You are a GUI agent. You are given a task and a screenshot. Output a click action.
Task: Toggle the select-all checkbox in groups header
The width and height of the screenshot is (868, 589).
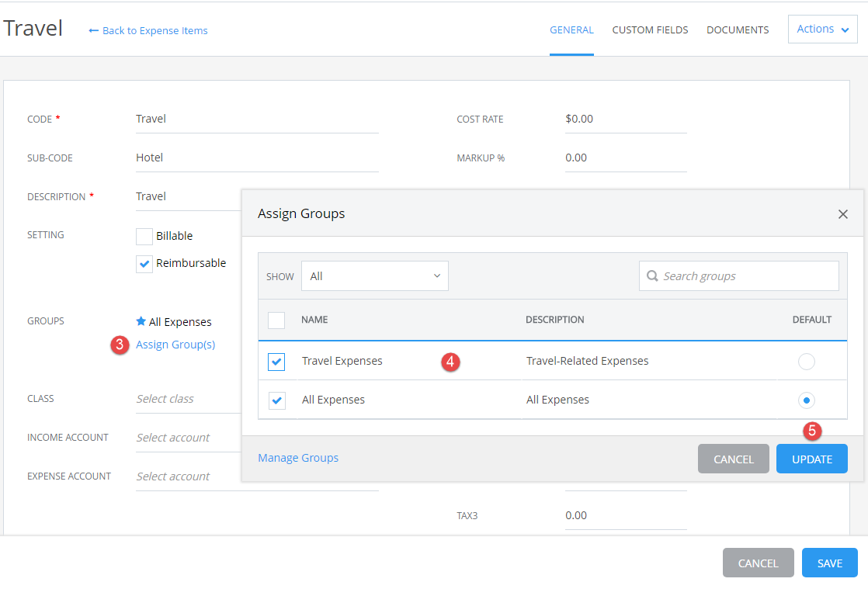(276, 320)
